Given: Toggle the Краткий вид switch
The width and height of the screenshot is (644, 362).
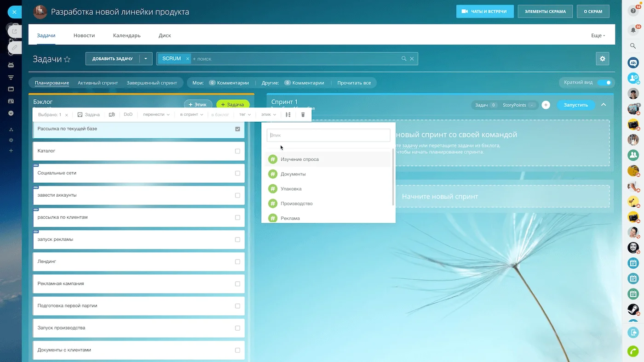Looking at the screenshot, I should click(x=604, y=83).
